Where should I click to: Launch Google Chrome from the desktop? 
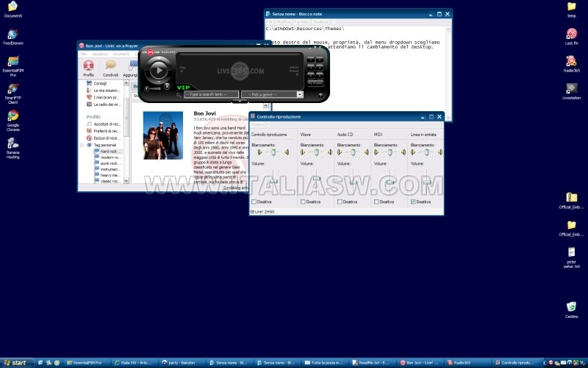12,121
